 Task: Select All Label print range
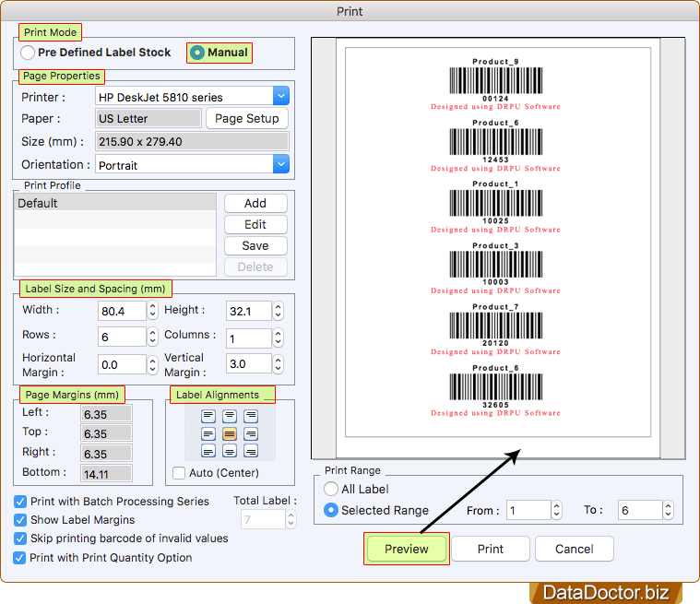click(331, 489)
